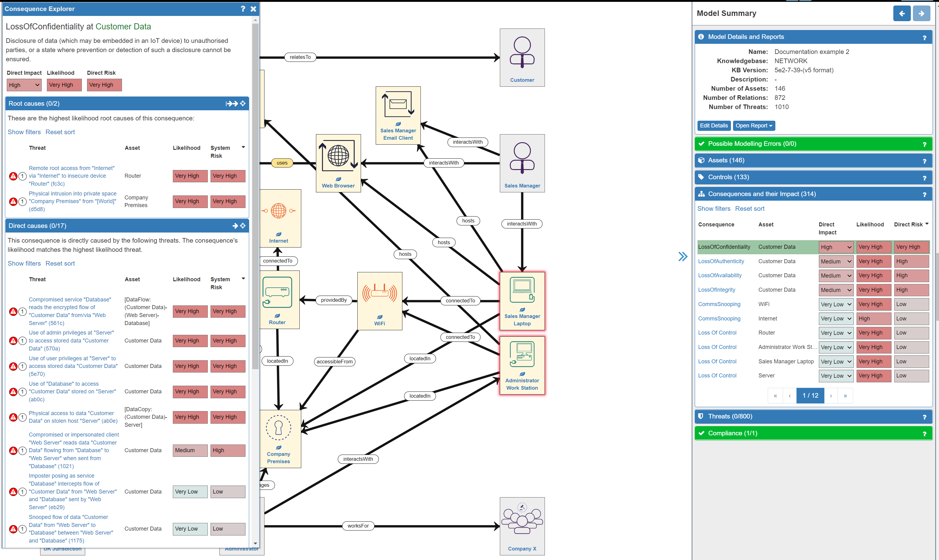Click the Consequence Explorer vertical scrollbar
939x560 pixels.
pyautogui.click(x=255, y=196)
